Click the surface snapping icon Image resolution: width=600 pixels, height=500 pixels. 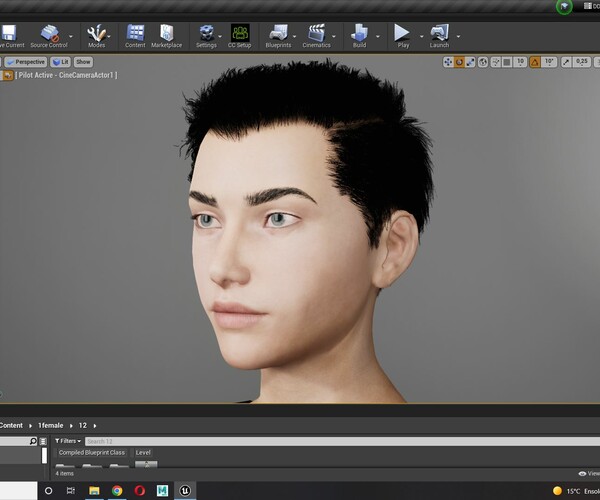pos(496,62)
